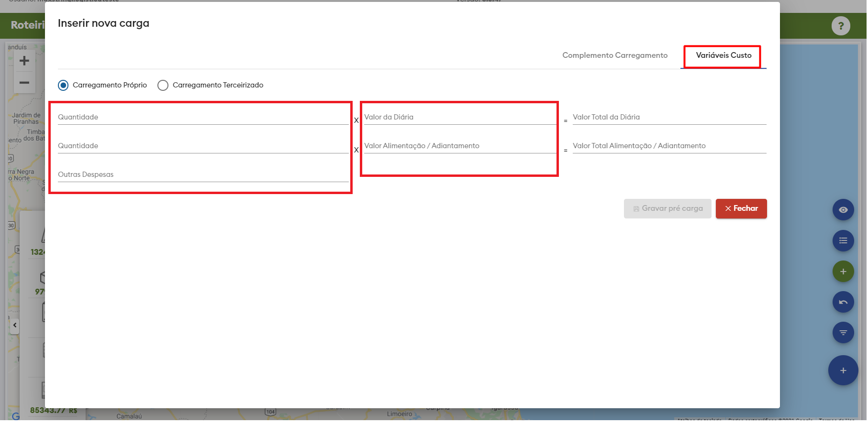Click the Outras Despesas field
The height and width of the screenshot is (424, 868).
(x=203, y=175)
